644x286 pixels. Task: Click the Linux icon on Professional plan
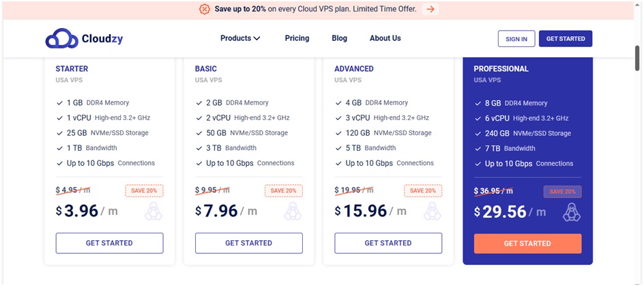[572, 212]
